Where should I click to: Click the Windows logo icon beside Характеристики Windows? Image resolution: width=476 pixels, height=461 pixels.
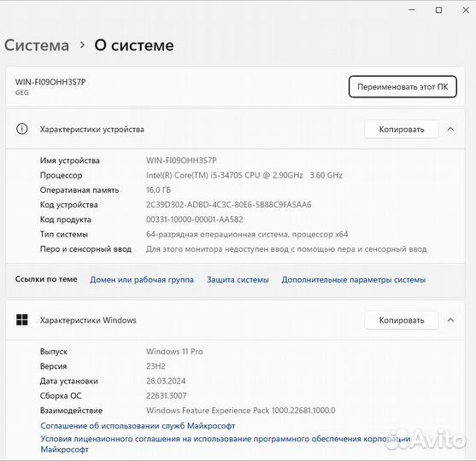click(22, 319)
